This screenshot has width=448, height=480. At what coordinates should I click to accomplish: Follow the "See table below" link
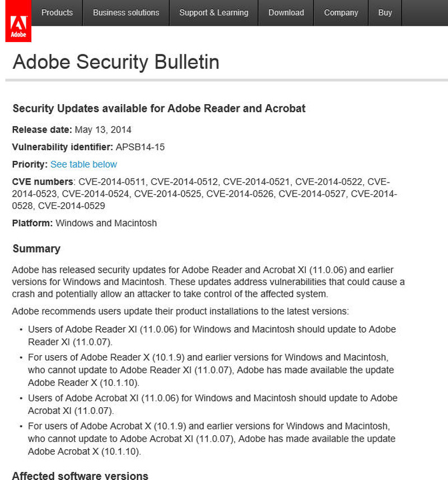click(83, 164)
